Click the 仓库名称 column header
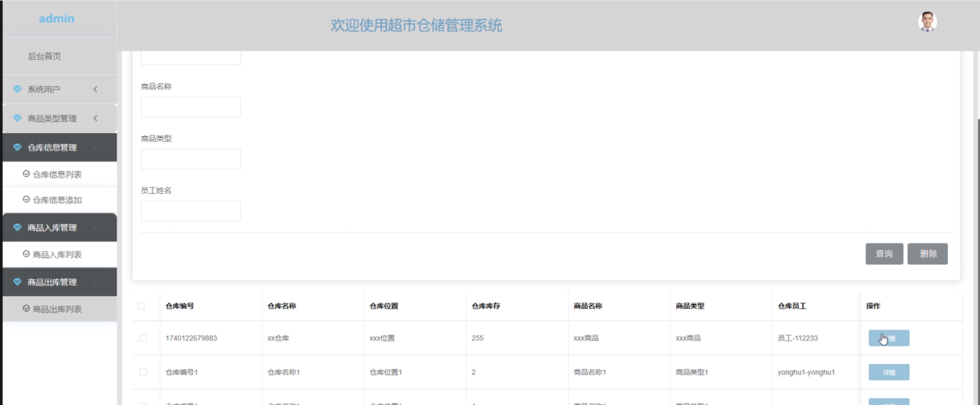Screen dimensions: 980x405 pos(282,306)
